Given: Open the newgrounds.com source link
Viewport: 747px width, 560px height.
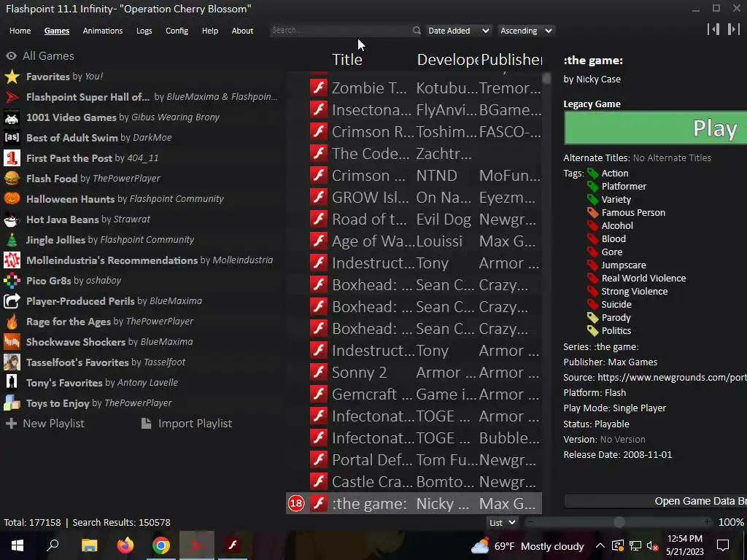Looking at the screenshot, I should point(672,378).
